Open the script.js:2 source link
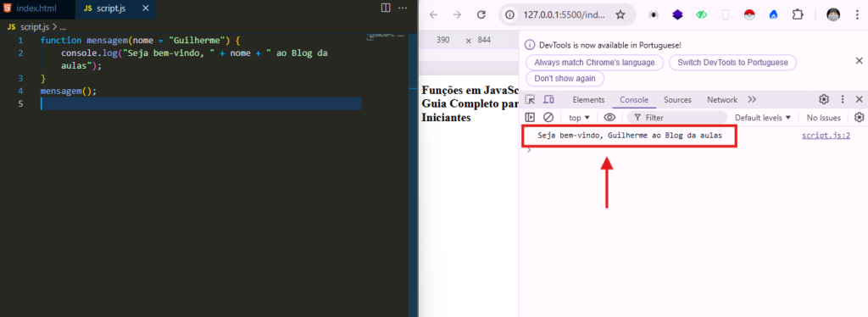Image resolution: width=868 pixels, height=317 pixels. [x=826, y=136]
